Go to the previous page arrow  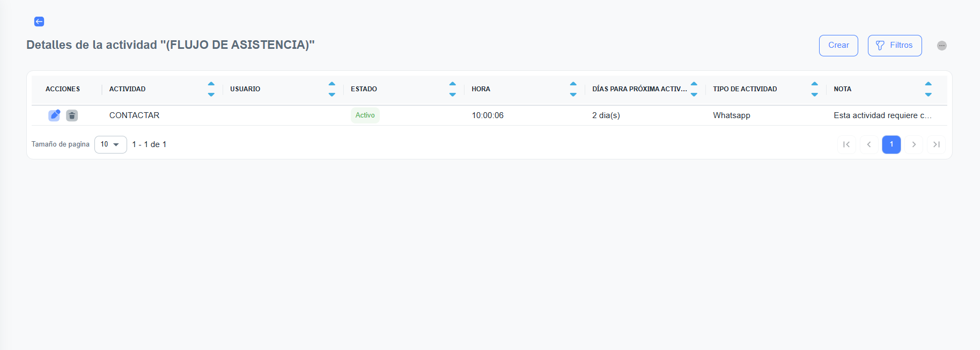[x=869, y=144]
